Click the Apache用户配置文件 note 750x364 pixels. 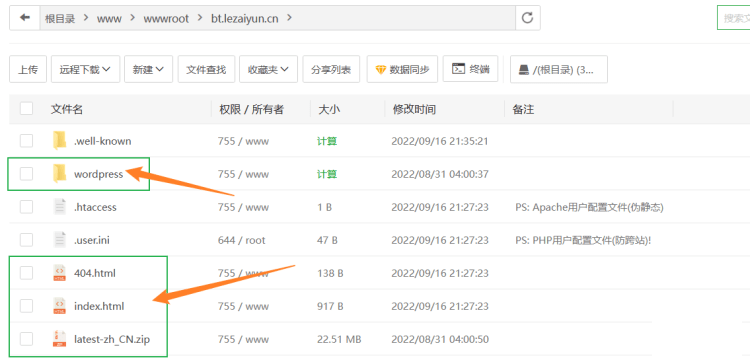[589, 207]
